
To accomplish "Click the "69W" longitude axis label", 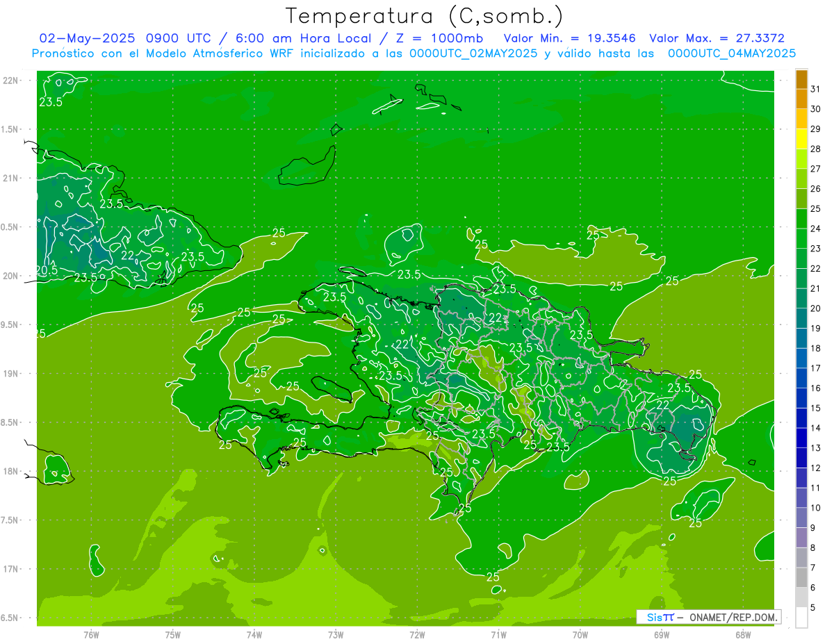I will [x=662, y=634].
